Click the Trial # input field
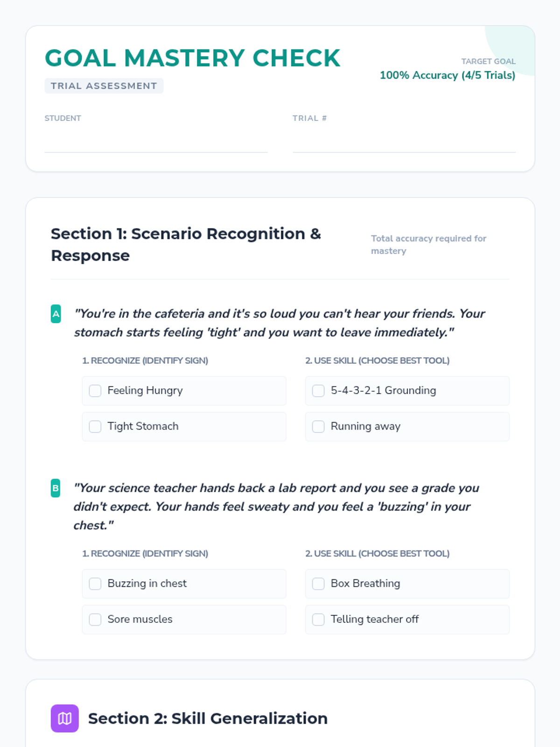 click(x=404, y=140)
